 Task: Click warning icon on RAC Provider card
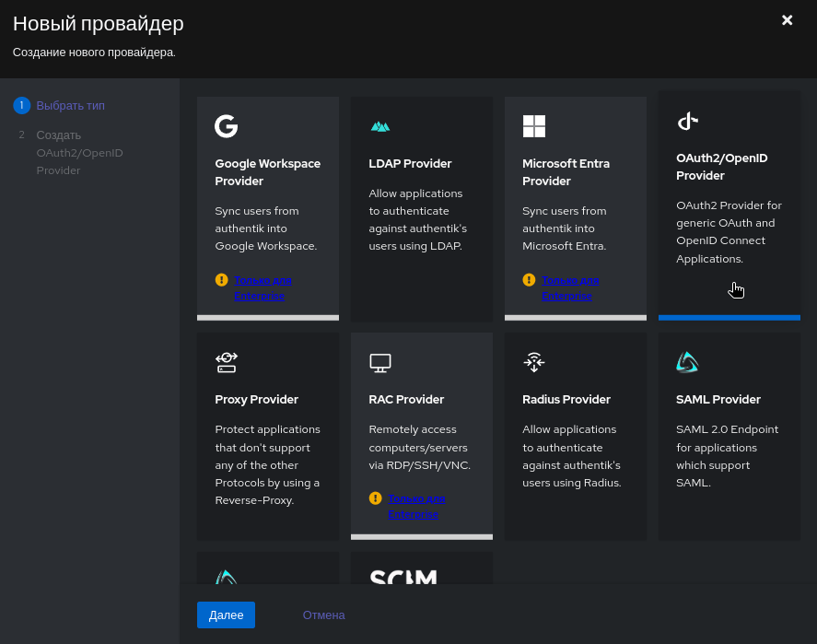375,498
